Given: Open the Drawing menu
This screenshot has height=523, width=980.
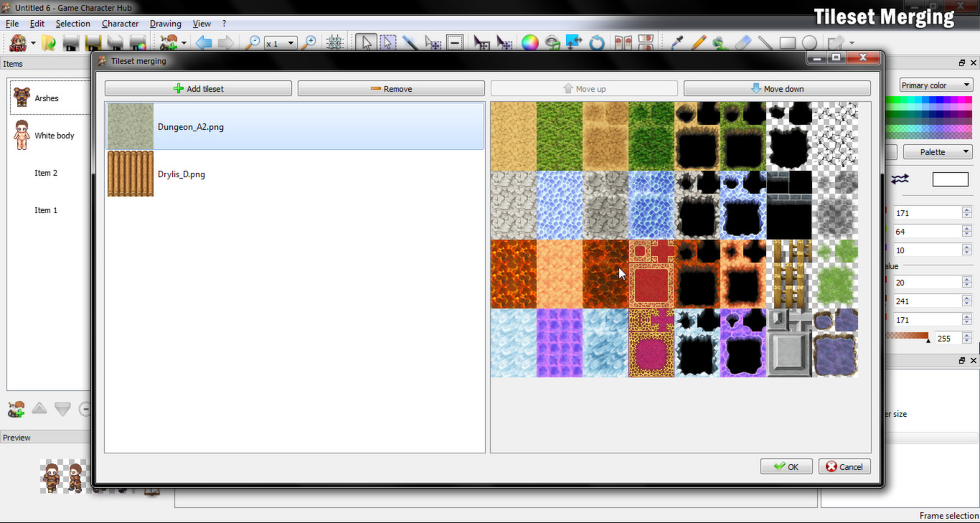Looking at the screenshot, I should (165, 23).
